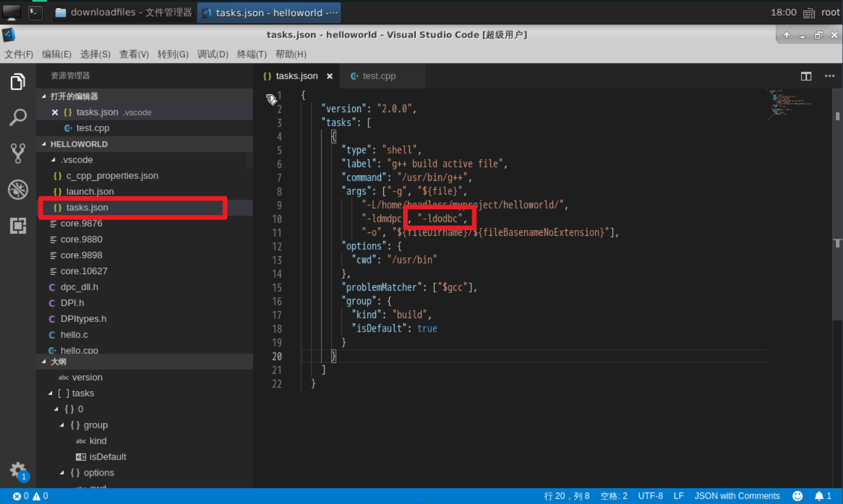
Task: Split the editor to the right
Action: [806, 76]
